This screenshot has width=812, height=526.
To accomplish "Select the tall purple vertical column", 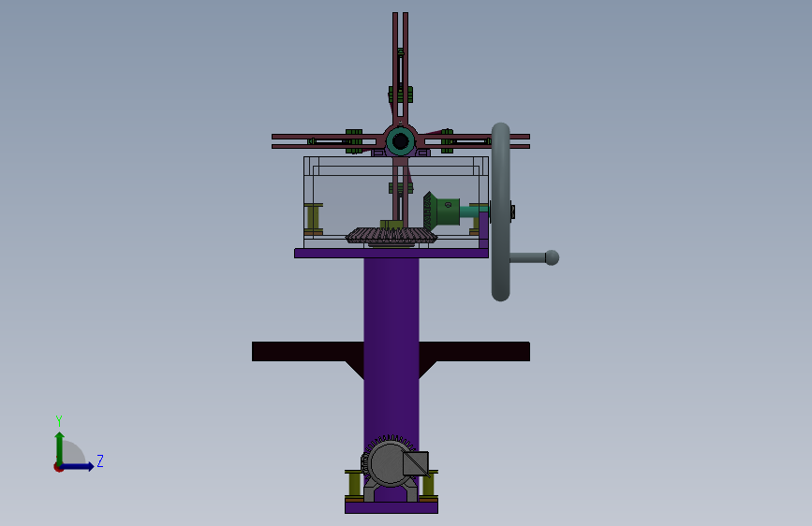I will point(391,347).
